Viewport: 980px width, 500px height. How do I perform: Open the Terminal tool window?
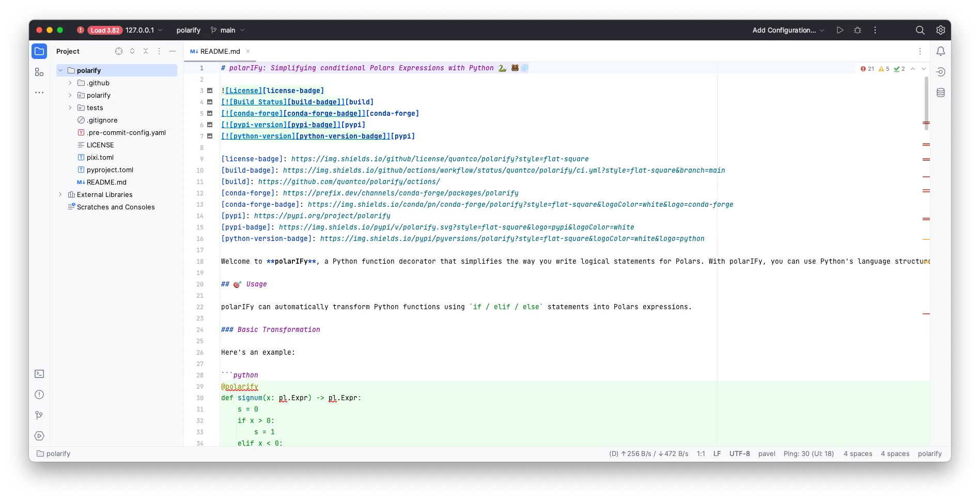click(x=39, y=374)
